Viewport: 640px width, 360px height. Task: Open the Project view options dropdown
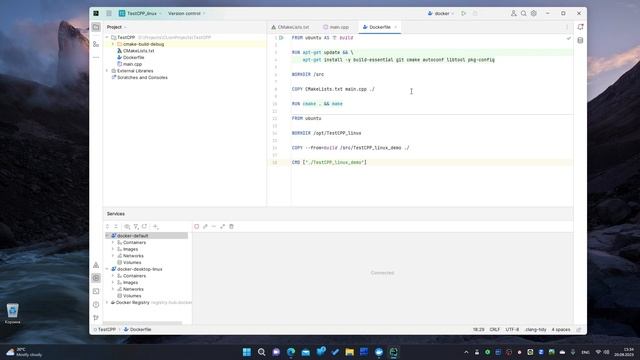[x=117, y=27]
